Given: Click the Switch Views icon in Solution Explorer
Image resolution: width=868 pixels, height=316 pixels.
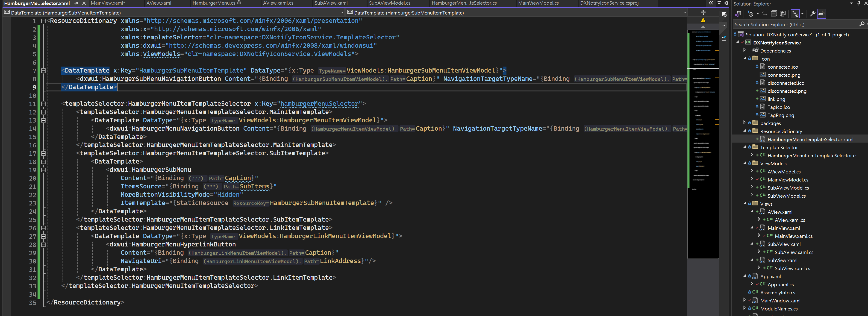Looking at the screenshot, I should click(x=738, y=14).
